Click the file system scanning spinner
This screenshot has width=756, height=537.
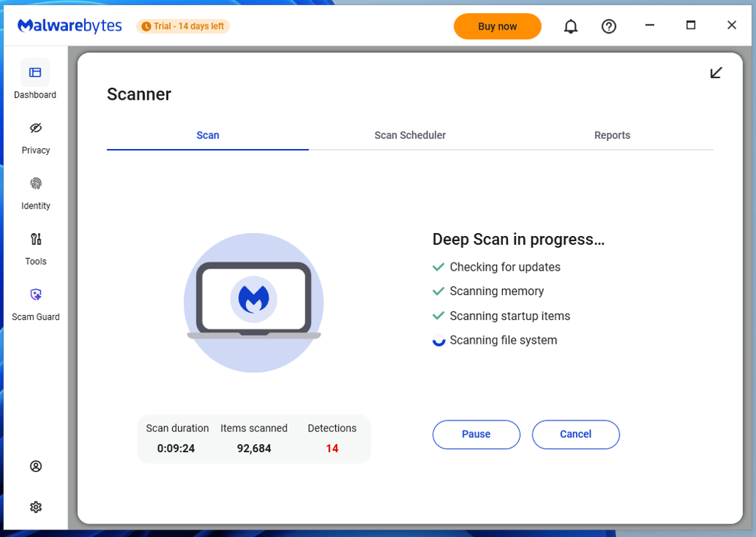(x=439, y=341)
